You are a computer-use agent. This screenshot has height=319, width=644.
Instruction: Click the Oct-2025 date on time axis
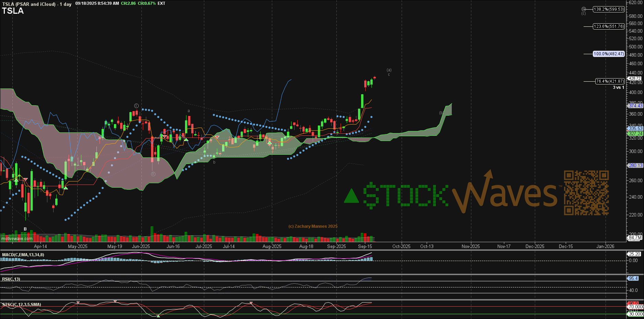(401, 246)
